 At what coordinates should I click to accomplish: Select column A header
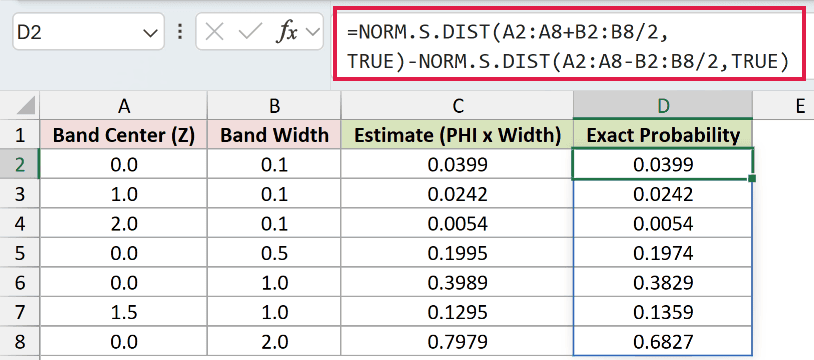tap(124, 105)
